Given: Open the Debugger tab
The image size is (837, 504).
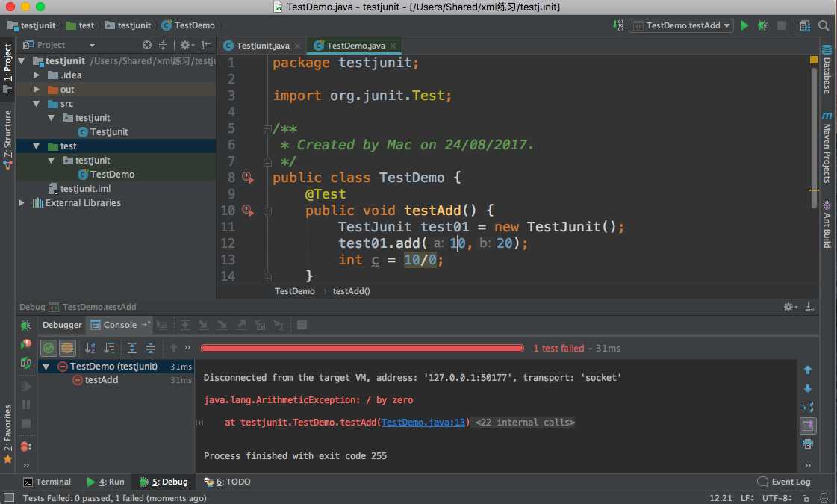Looking at the screenshot, I should click(62, 325).
